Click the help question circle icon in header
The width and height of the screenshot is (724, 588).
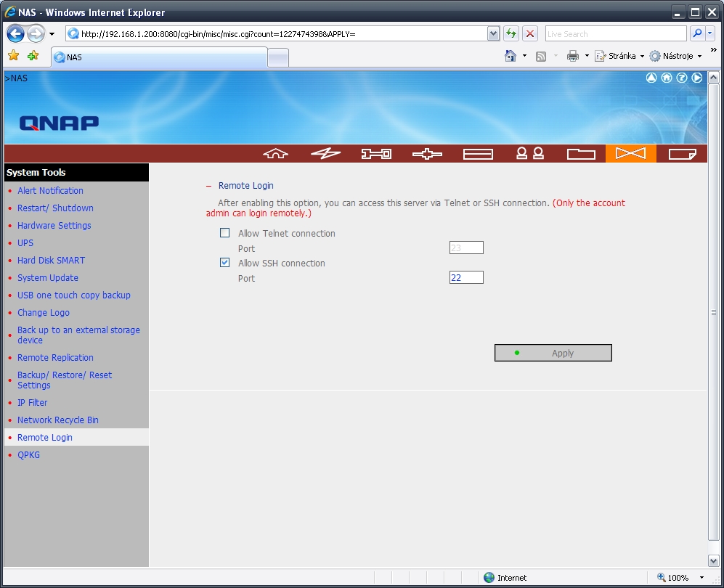tap(682, 78)
